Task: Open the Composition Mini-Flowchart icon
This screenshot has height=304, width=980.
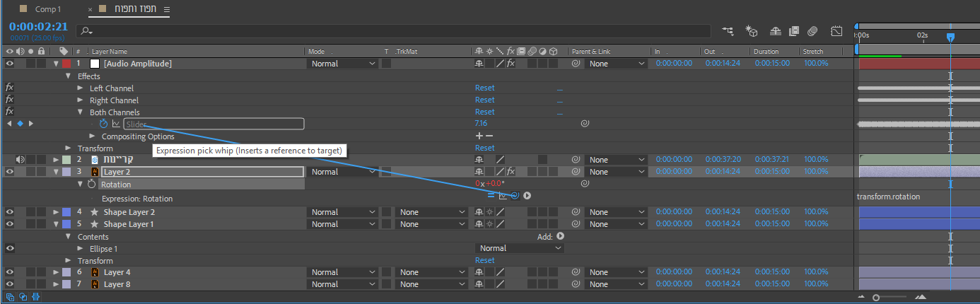Action: coord(728,31)
